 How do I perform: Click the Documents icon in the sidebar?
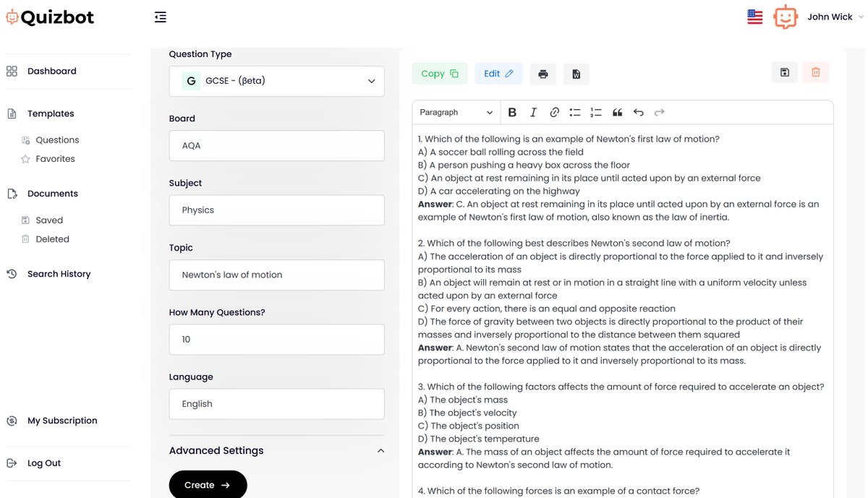12,194
